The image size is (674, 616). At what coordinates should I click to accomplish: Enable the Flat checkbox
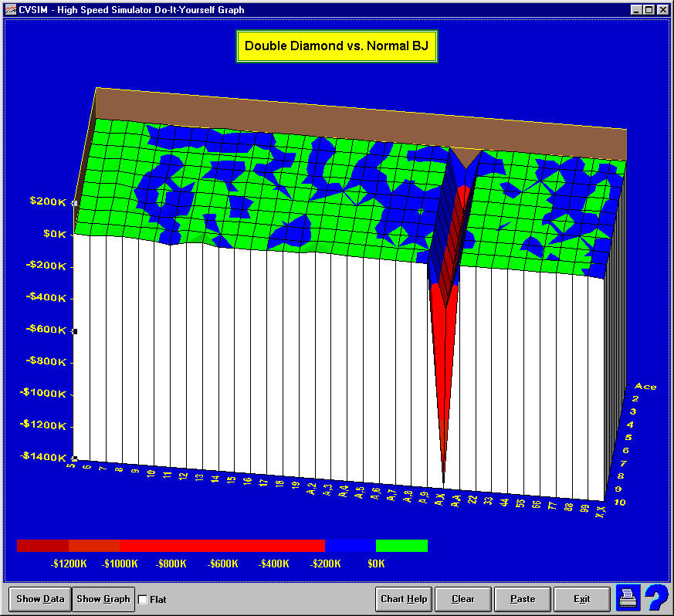click(142, 599)
